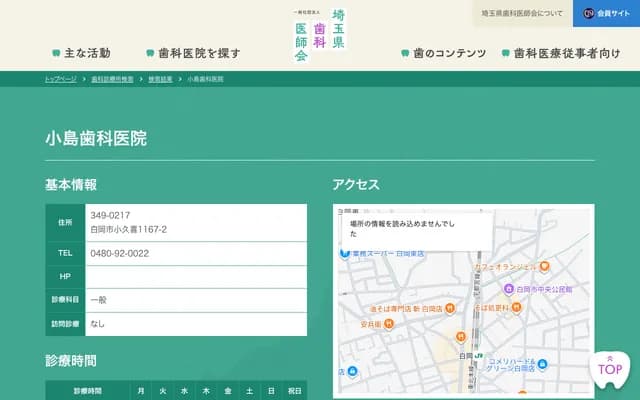This screenshot has width=640, height=400.
Task: Open the second breadcrumb link after トップページ
Action: tap(112, 79)
